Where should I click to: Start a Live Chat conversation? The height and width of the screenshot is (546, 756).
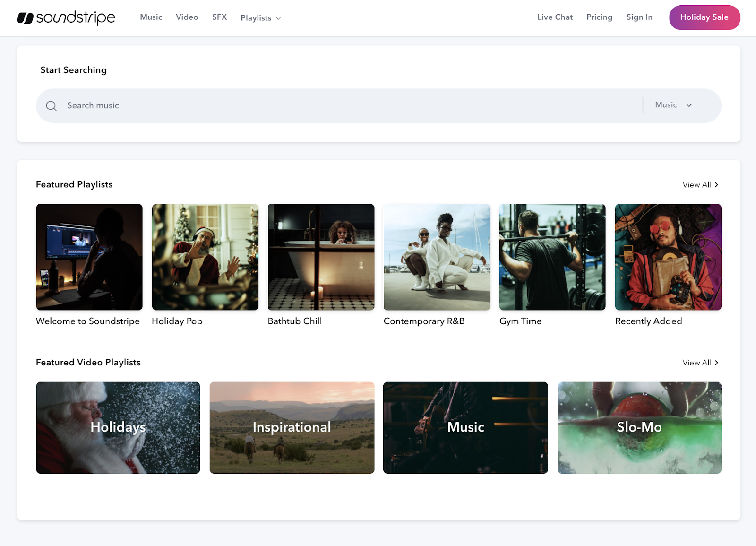(554, 17)
